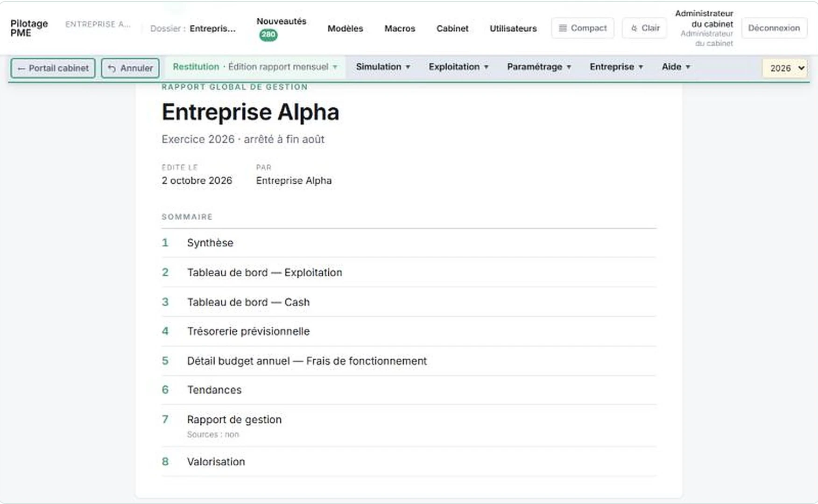Click the '2 octobre 2026' date
The height and width of the screenshot is (504, 818).
[x=197, y=181]
